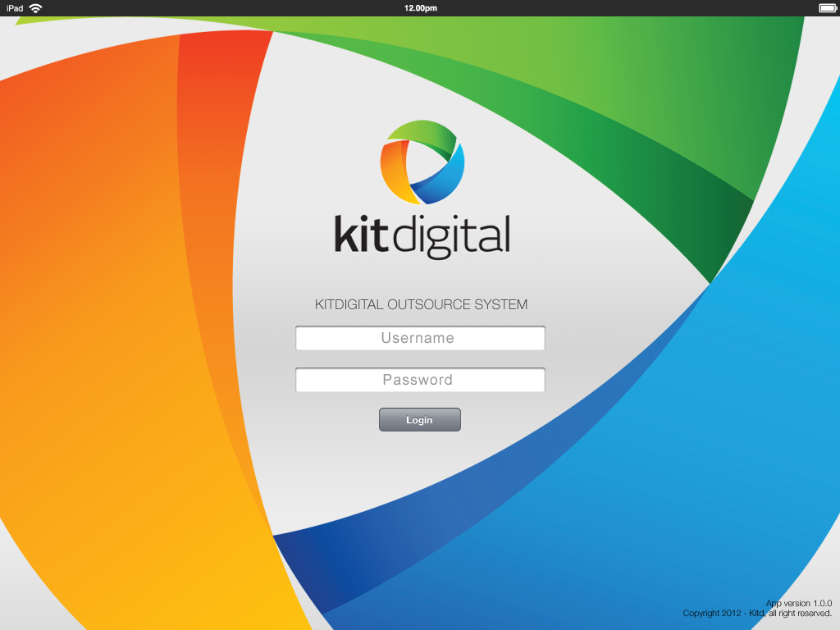Tap the kit digital swirl logo icon
840x630 pixels.
422,162
